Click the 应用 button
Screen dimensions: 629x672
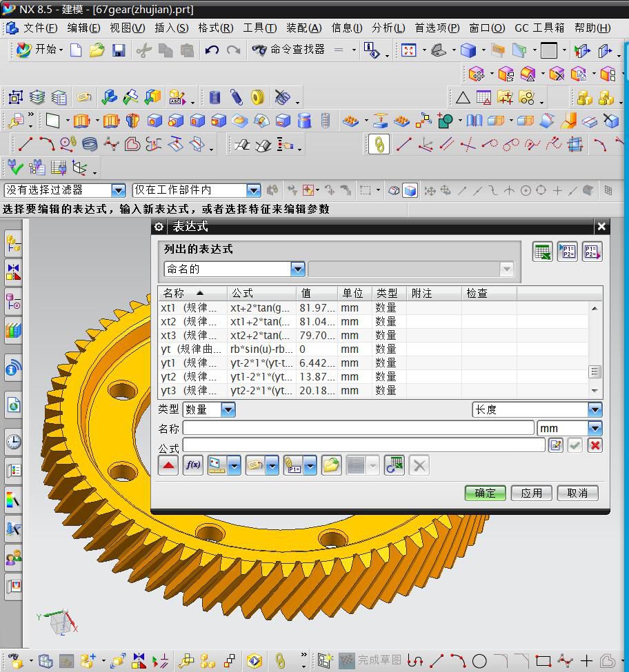[x=531, y=493]
